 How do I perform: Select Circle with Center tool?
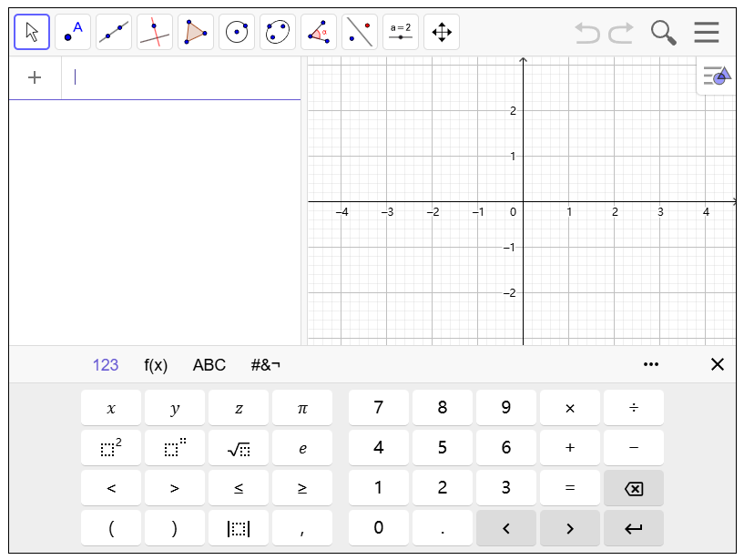point(237,32)
